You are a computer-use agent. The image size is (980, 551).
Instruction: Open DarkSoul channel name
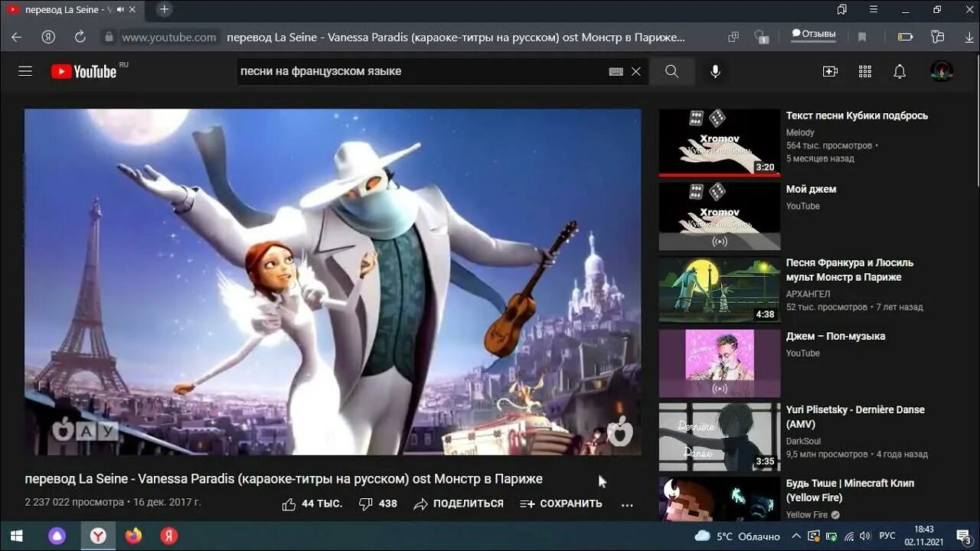(x=803, y=441)
